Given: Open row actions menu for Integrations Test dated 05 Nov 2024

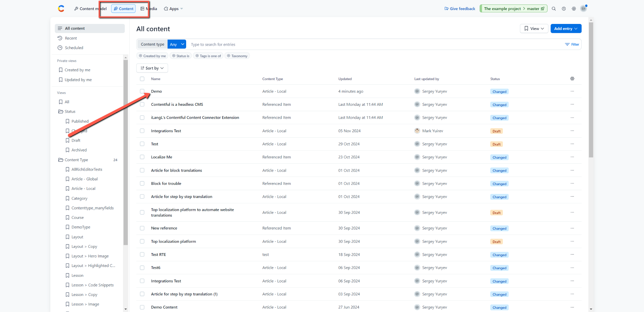Looking at the screenshot, I should click(572, 131).
